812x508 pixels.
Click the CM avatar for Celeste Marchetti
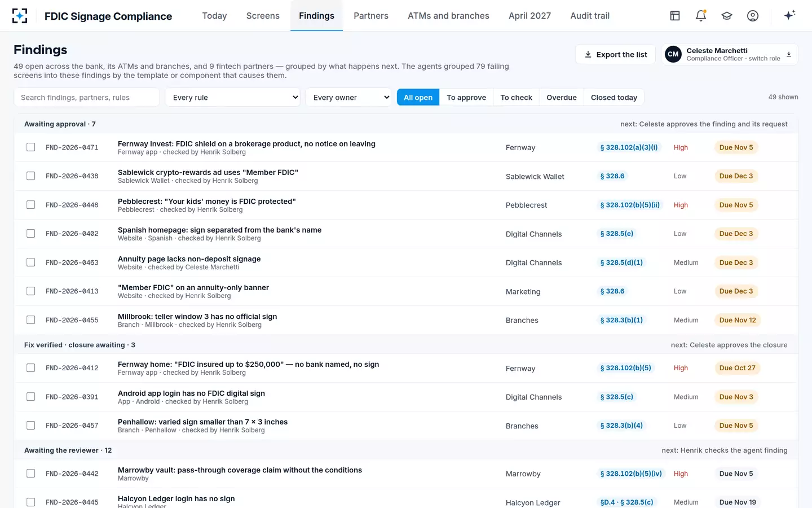coord(673,54)
